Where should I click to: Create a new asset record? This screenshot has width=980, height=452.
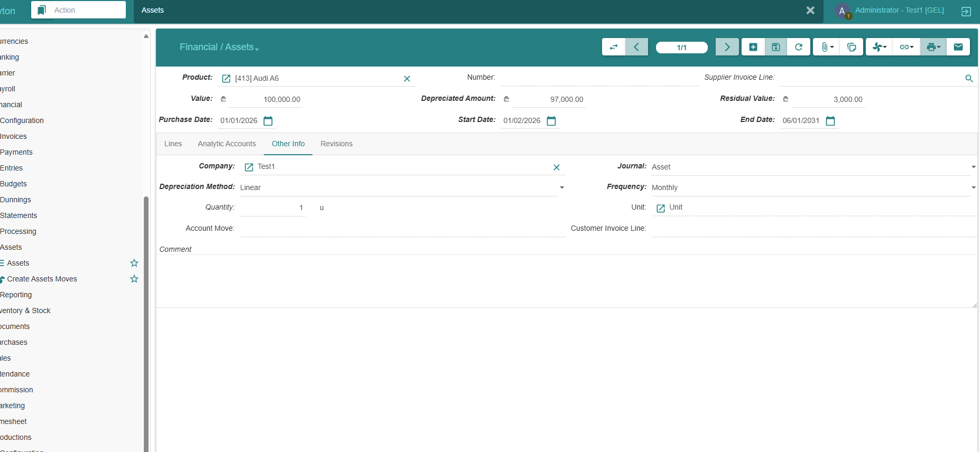753,47
